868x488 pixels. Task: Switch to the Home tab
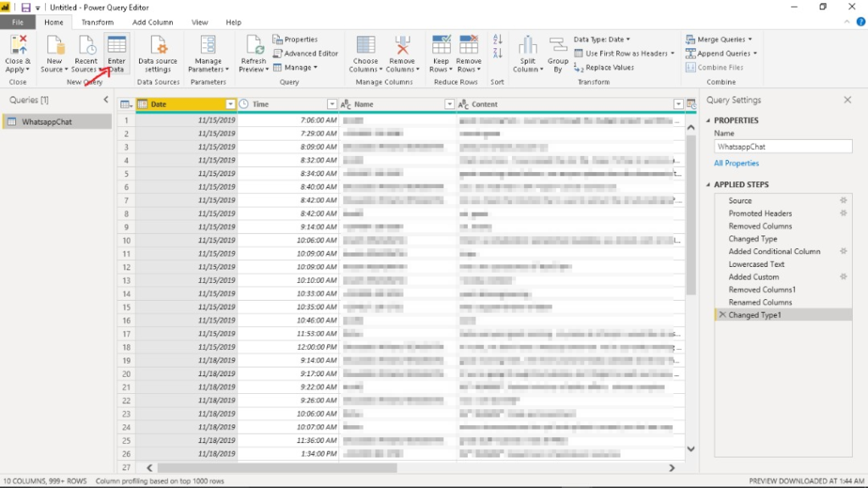(53, 22)
